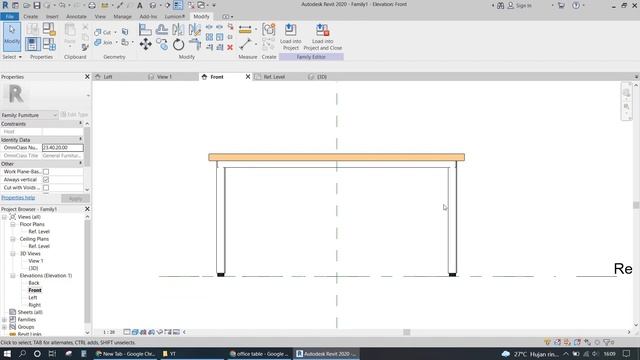Close the Project Browser panel
640x360 pixels.
[87, 209]
